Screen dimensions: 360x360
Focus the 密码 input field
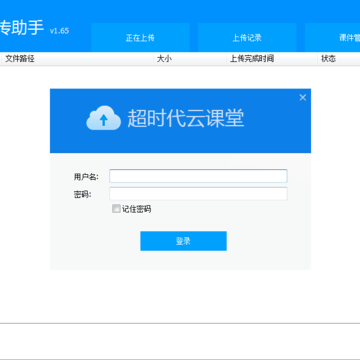(198, 194)
